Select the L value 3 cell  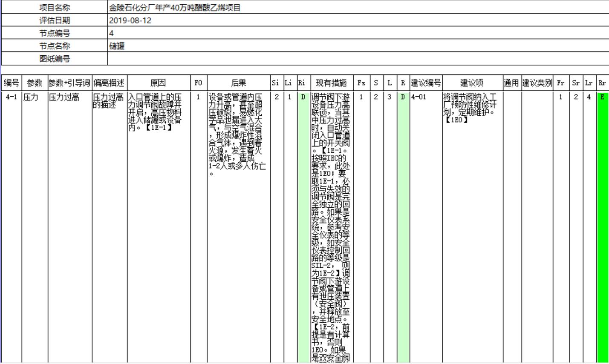tap(390, 226)
